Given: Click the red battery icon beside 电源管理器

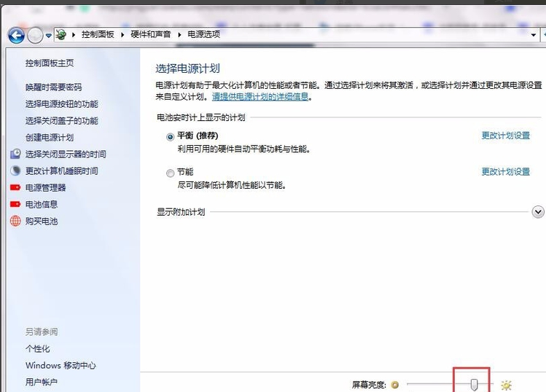Looking at the screenshot, I should (15, 188).
